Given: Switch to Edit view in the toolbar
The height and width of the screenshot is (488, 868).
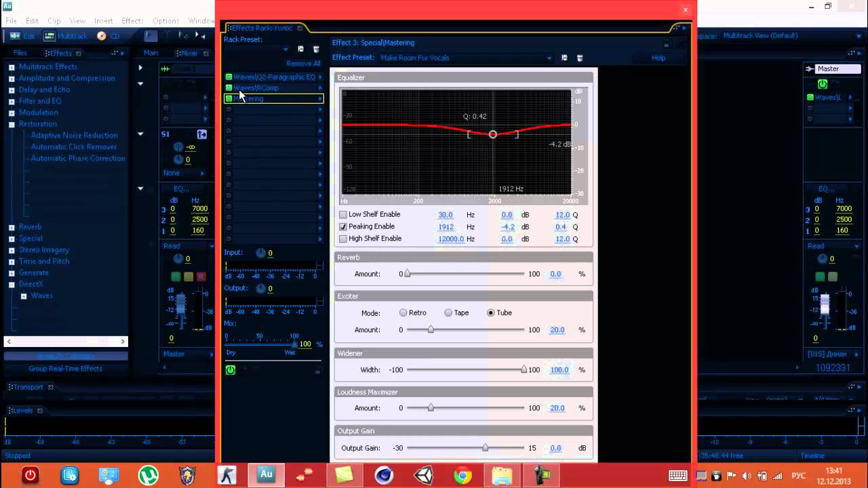Looking at the screenshot, I should 23,36.
